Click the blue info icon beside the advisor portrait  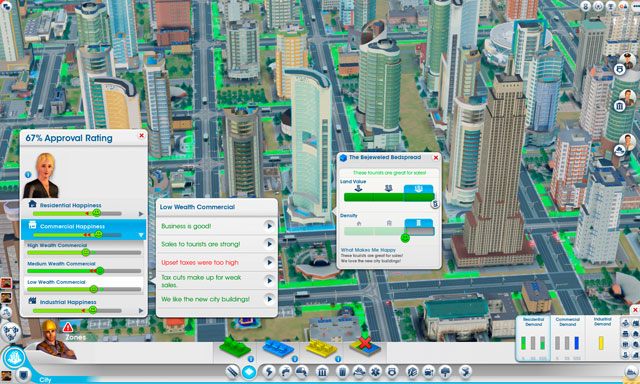coord(28,175)
